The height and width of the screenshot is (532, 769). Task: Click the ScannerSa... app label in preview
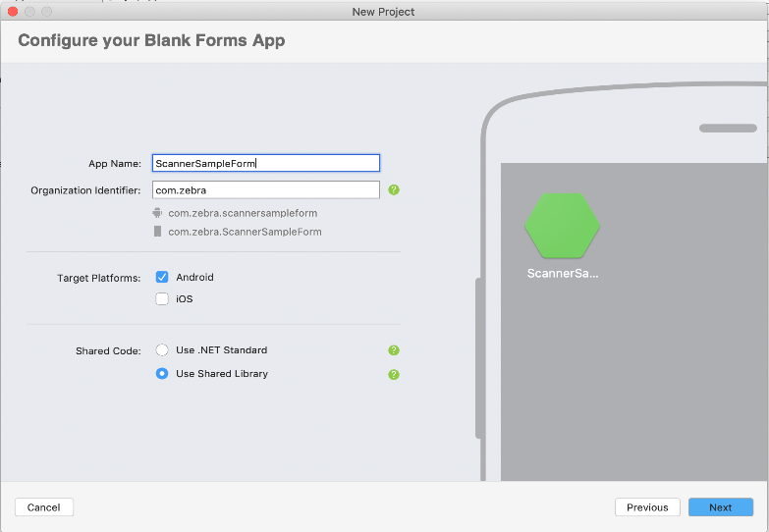pos(562,274)
